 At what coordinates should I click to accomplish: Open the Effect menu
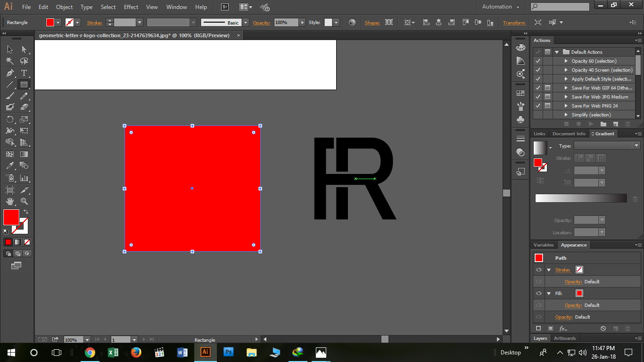pos(131,7)
